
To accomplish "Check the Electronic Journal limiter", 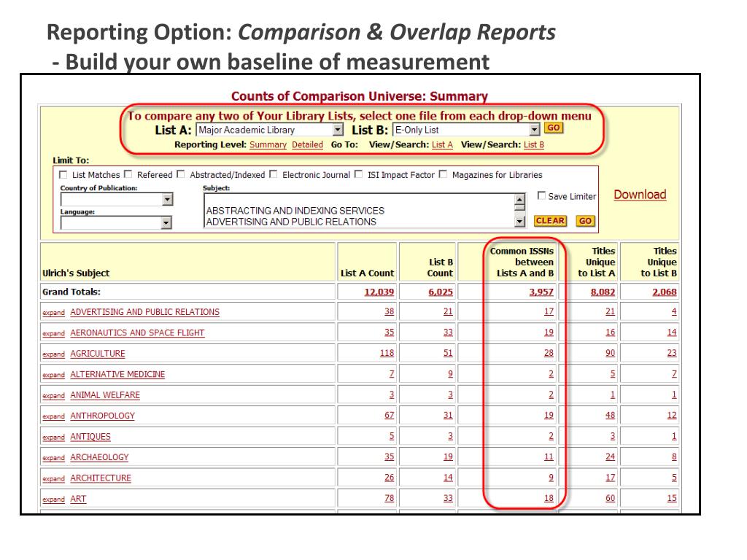I will point(274,174).
